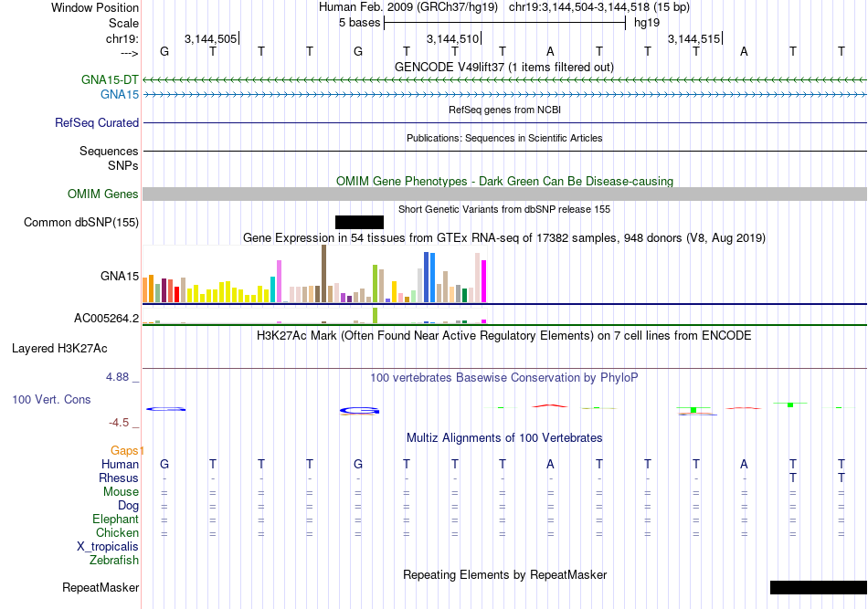This screenshot has height=609, width=868.
Task: Click the Layered H3K27Ac label
Action: pos(59,349)
